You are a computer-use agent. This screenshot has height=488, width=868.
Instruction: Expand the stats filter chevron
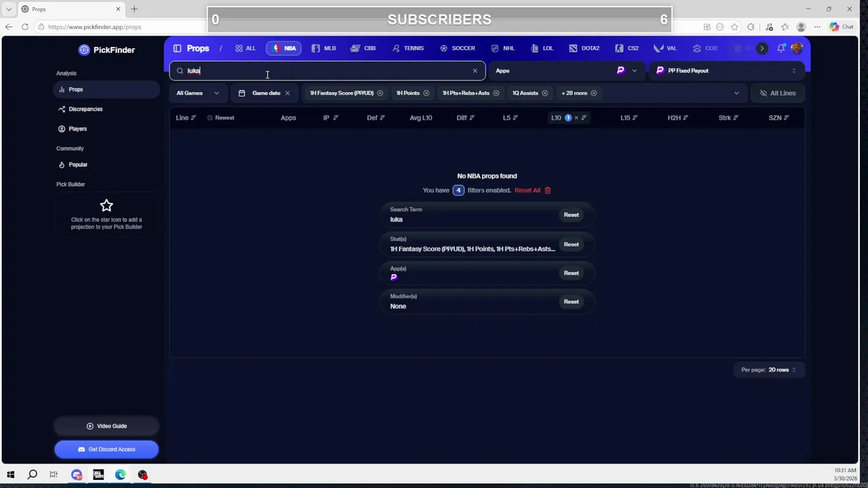pyautogui.click(x=736, y=93)
